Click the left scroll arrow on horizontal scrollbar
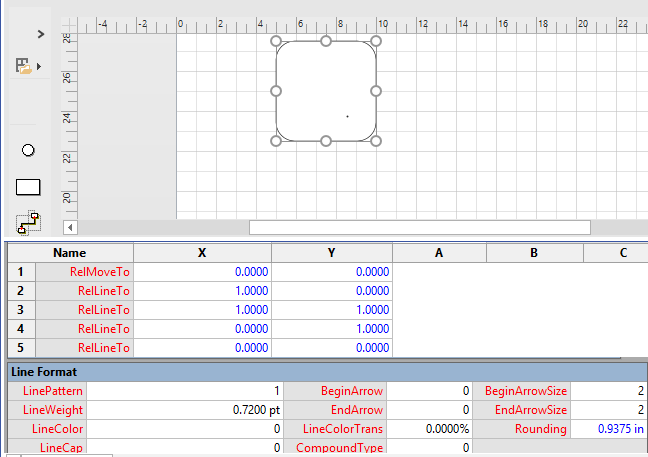This screenshot has height=457, width=648. (x=70, y=227)
